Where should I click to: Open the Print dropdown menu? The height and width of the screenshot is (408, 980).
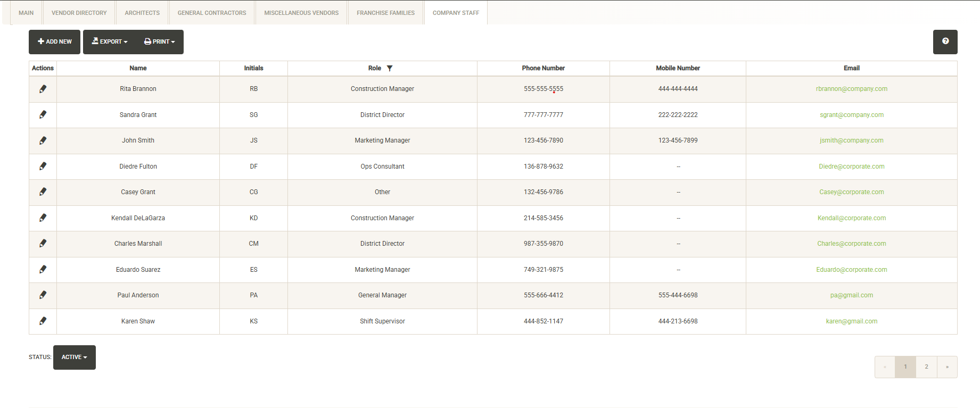pyautogui.click(x=159, y=41)
